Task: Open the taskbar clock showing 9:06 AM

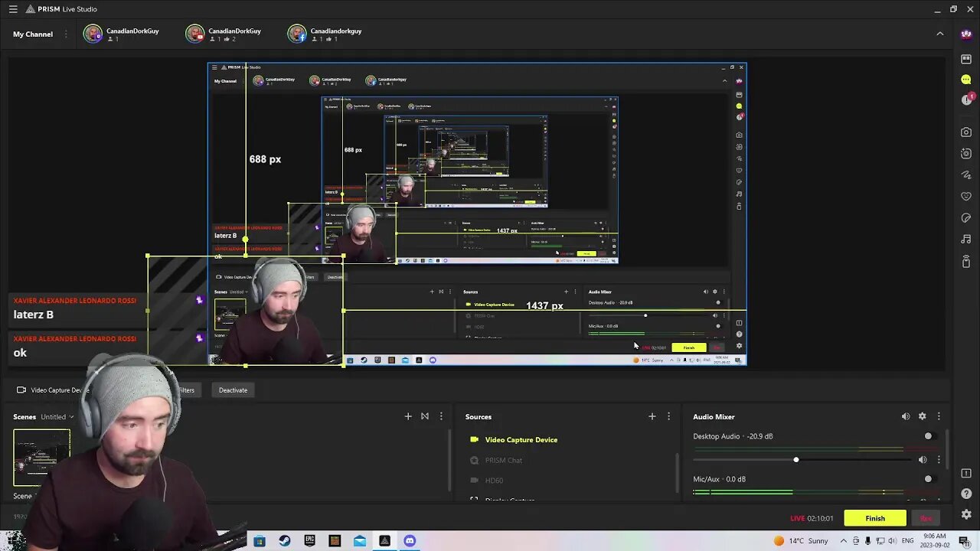Action: (x=936, y=541)
